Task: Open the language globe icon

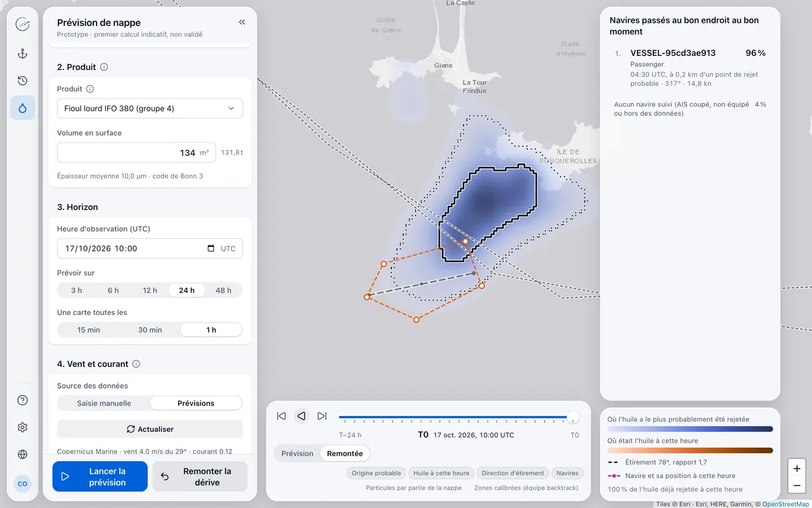Action: click(22, 455)
